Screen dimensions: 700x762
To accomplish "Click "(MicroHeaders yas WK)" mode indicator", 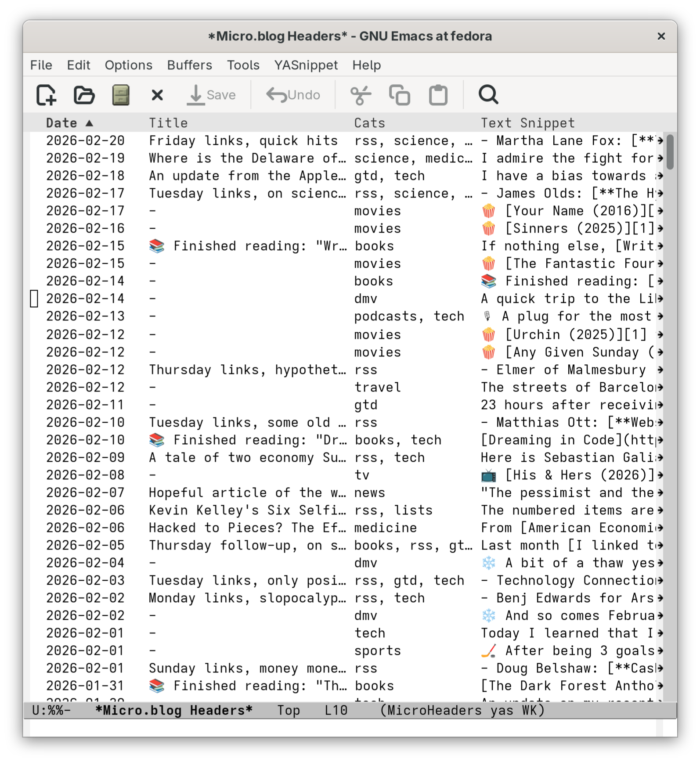I will 462,710.
